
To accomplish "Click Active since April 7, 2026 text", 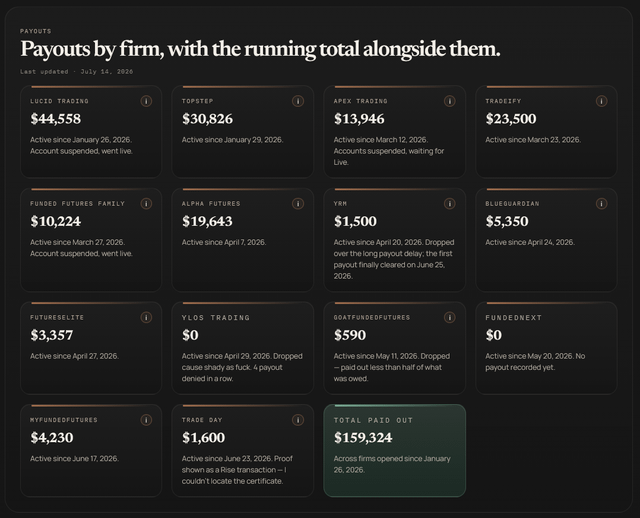I will click(x=224, y=242).
